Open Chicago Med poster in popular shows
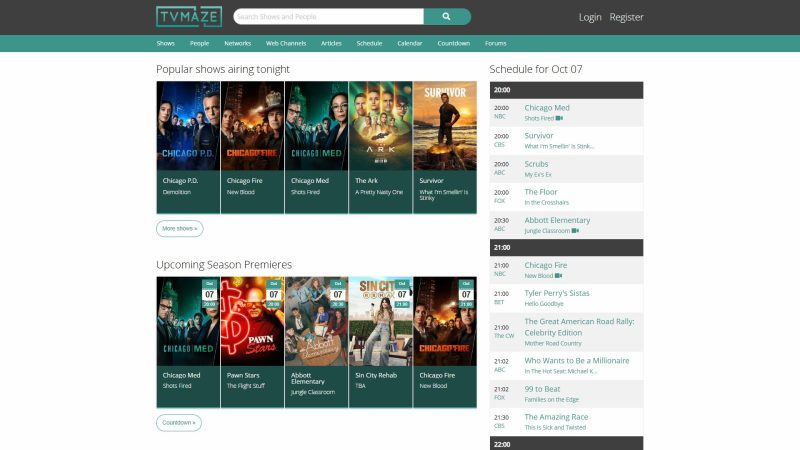The width and height of the screenshot is (800, 450). pos(316,126)
